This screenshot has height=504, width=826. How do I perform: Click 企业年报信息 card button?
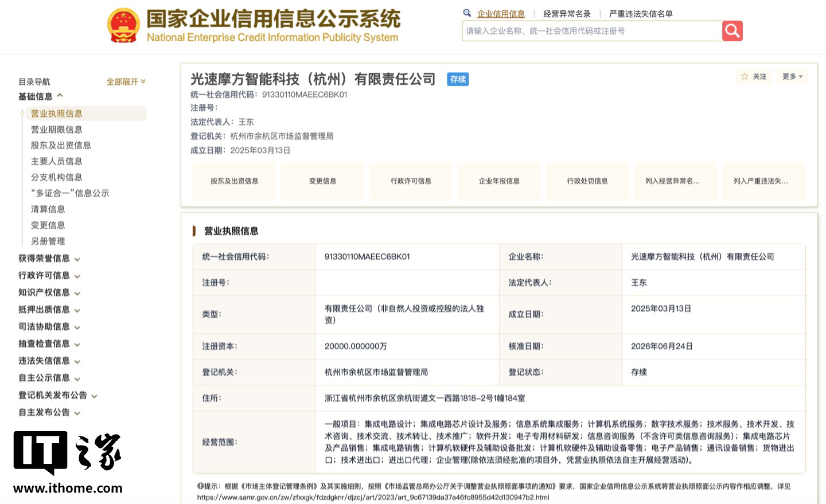pyautogui.click(x=499, y=181)
